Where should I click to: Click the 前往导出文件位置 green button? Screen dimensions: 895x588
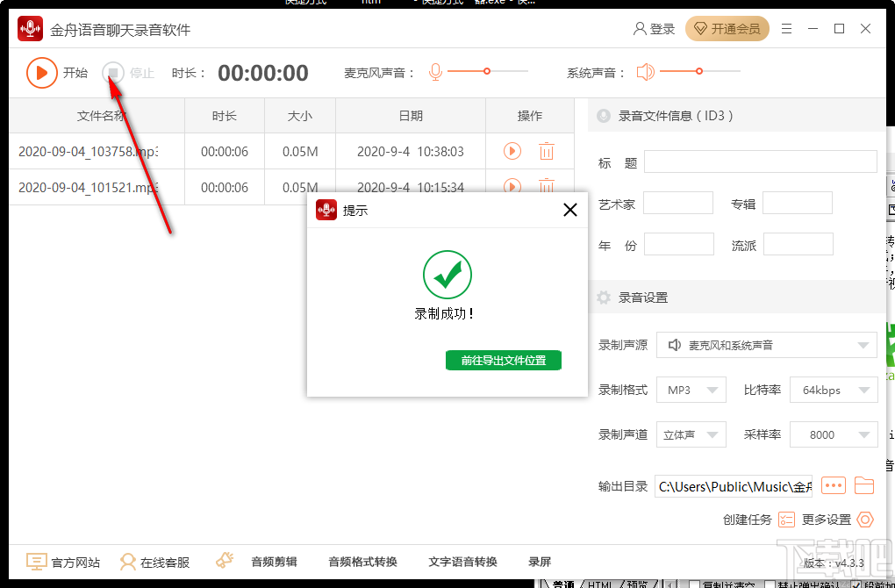tap(503, 360)
